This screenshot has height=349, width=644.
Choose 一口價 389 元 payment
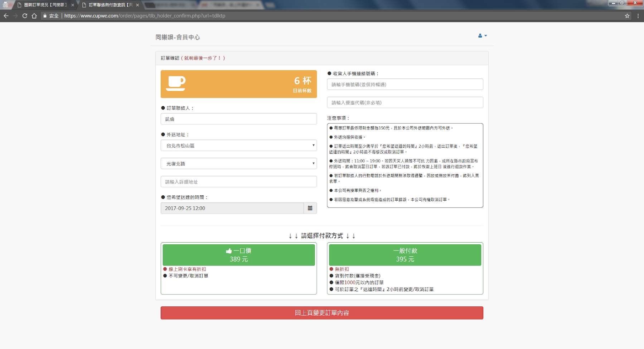[239, 255]
